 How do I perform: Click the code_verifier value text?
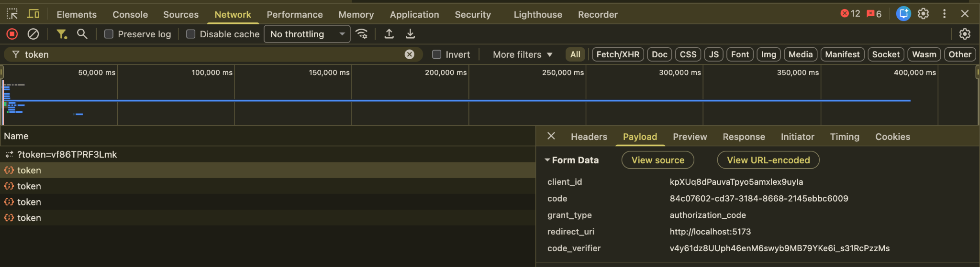click(x=780, y=248)
